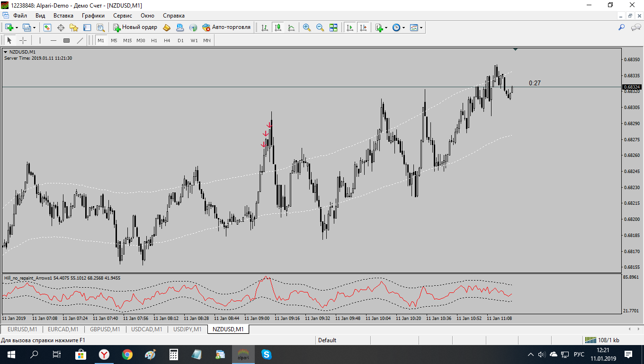
Task: Select the crosshair tool
Action: [x=23, y=40]
